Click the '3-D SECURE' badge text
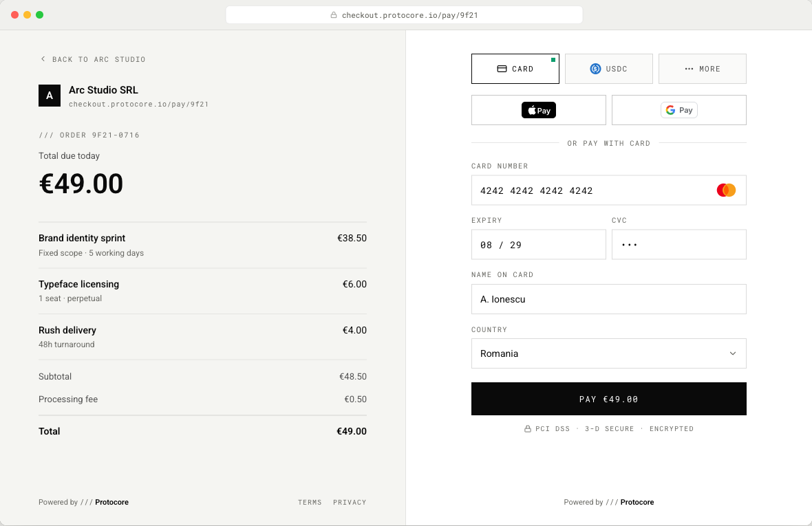Screen dimensions: 812x526 (610, 429)
